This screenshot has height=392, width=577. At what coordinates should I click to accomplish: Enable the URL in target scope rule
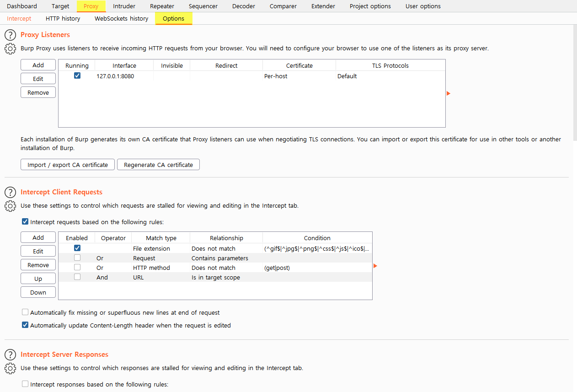point(77,277)
